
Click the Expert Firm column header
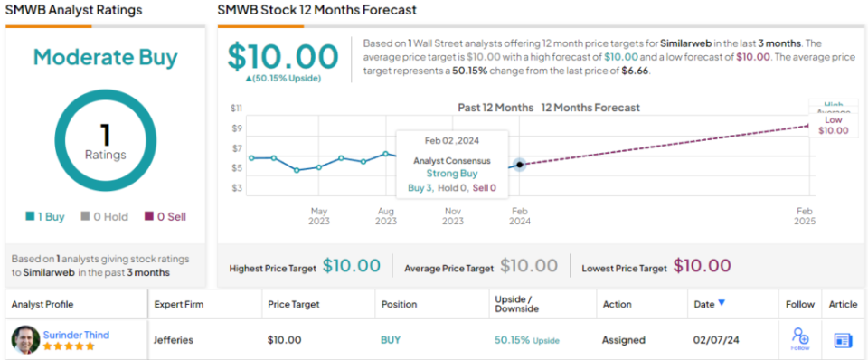pyautogui.click(x=177, y=304)
